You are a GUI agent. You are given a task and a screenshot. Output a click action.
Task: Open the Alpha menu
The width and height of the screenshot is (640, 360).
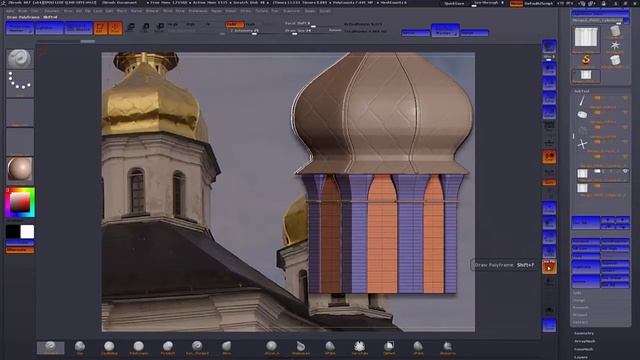pos(11,11)
